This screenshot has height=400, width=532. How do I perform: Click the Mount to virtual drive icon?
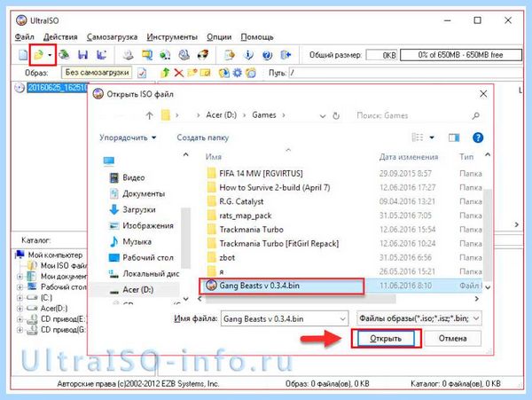point(165,55)
